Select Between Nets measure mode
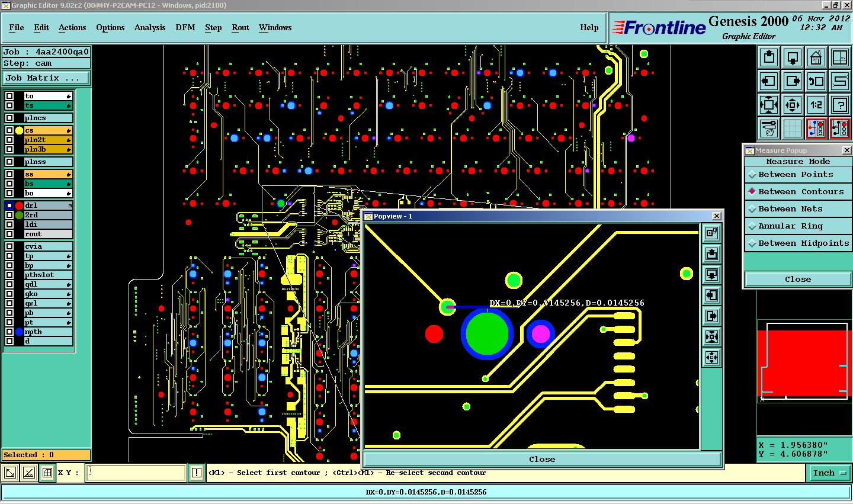The height and width of the screenshot is (504, 853). coord(798,209)
